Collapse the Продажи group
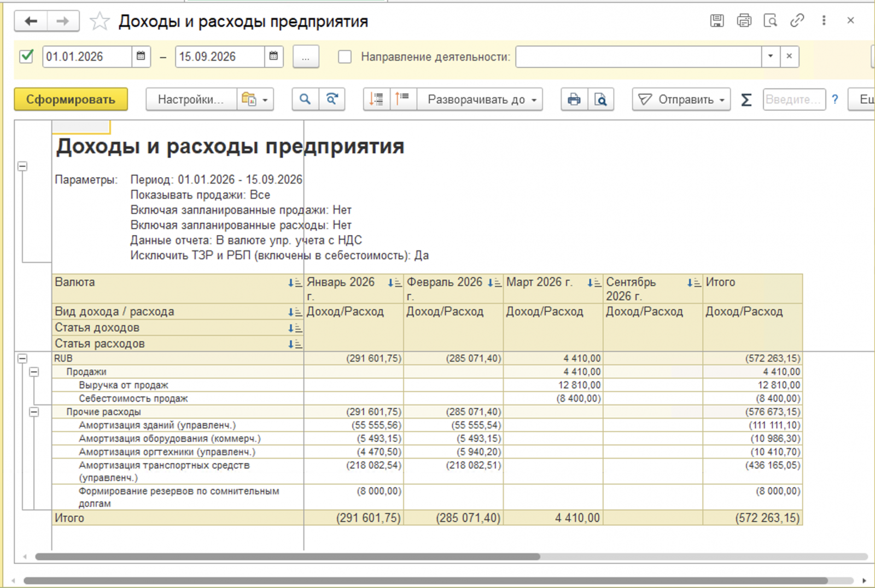 pos(34,372)
